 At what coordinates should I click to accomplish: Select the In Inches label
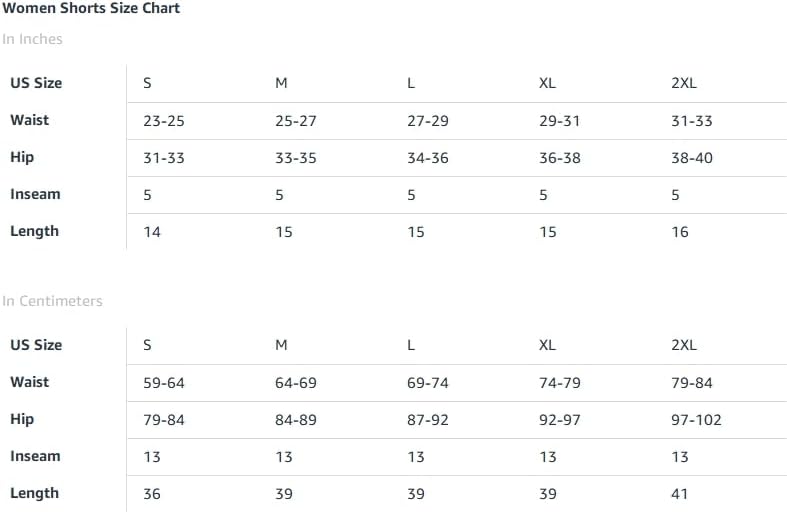tap(32, 39)
